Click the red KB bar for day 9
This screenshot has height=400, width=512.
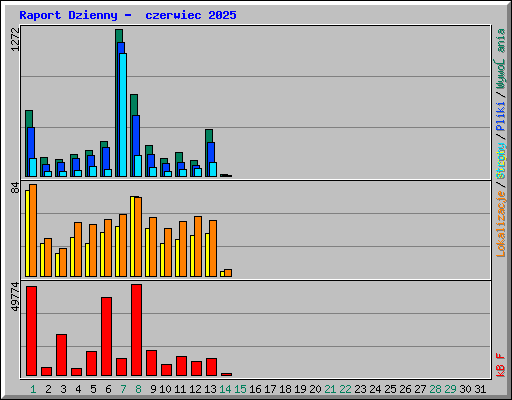point(151,363)
